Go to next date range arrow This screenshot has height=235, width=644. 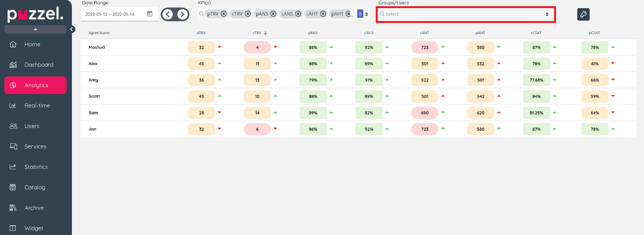pyautogui.click(x=182, y=14)
